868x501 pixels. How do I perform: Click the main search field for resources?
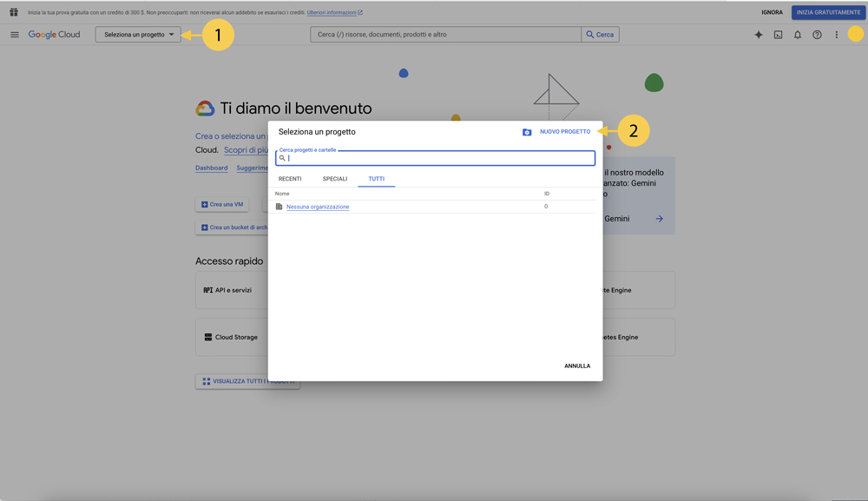(445, 35)
